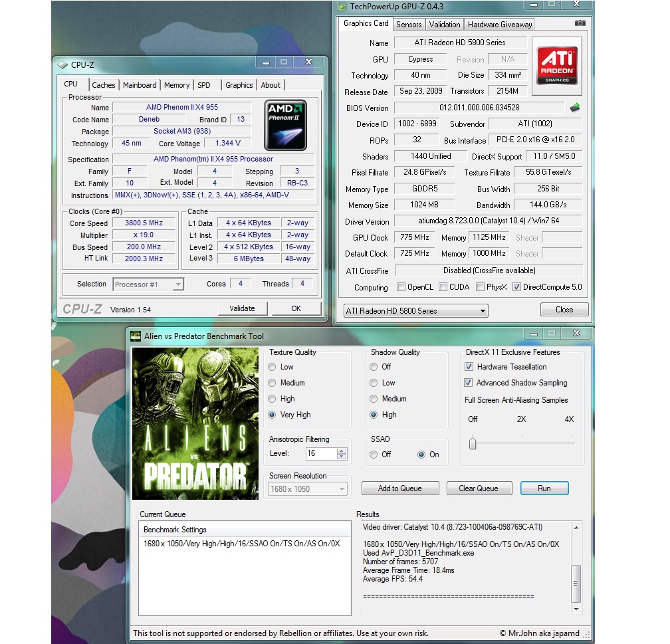Click the Alien vs Predator Benchmark Tool title icon
Viewport: 670px width, 644px height.
pyautogui.click(x=136, y=336)
